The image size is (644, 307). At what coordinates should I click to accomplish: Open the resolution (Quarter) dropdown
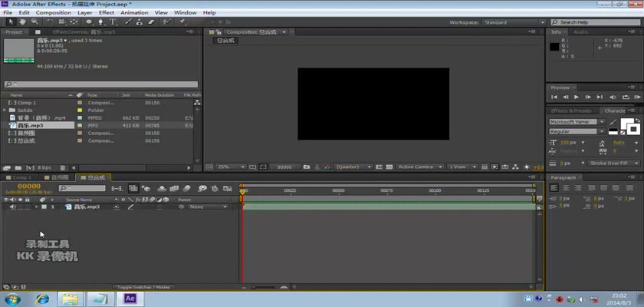pos(353,167)
